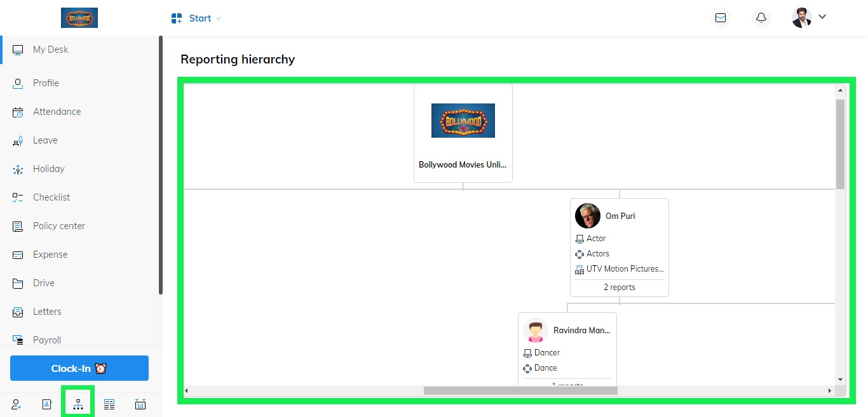868x417 pixels.
Task: Open the Letters section
Action: pyautogui.click(x=81, y=312)
